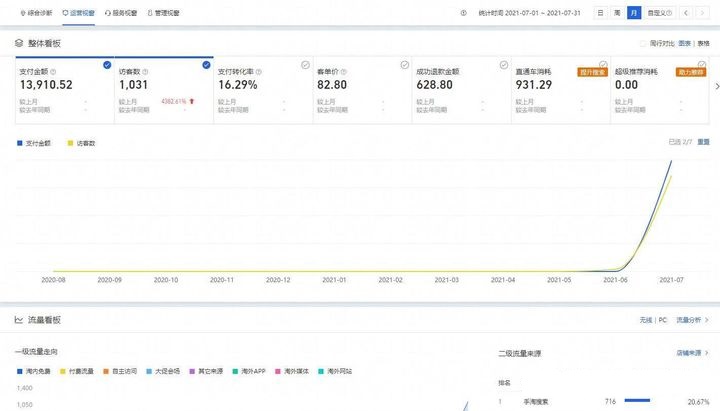720x411 pixels.
Task: Enable the 同行对比 checkbox
Action: pos(643,44)
